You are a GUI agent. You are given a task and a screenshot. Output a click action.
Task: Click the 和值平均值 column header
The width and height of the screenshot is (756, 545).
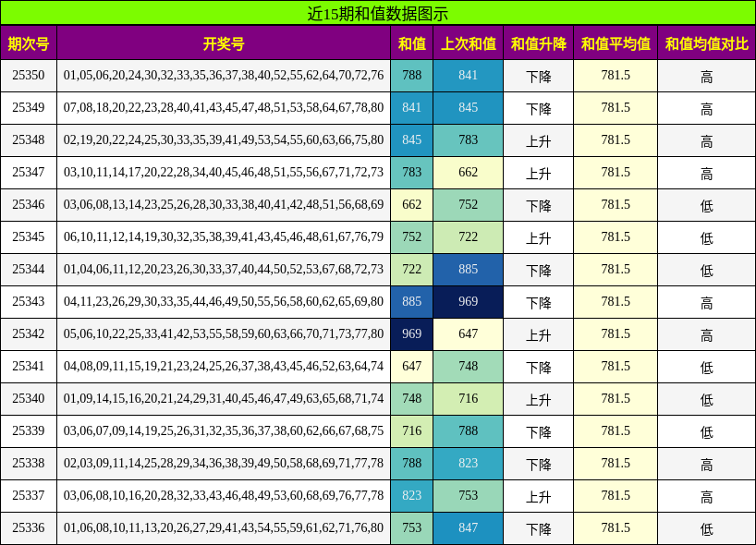(616, 42)
